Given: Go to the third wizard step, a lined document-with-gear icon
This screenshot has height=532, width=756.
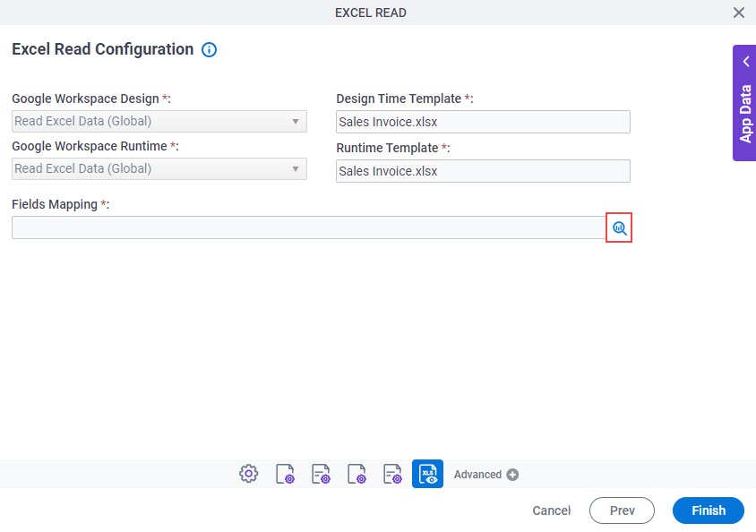Looking at the screenshot, I should tap(321, 474).
